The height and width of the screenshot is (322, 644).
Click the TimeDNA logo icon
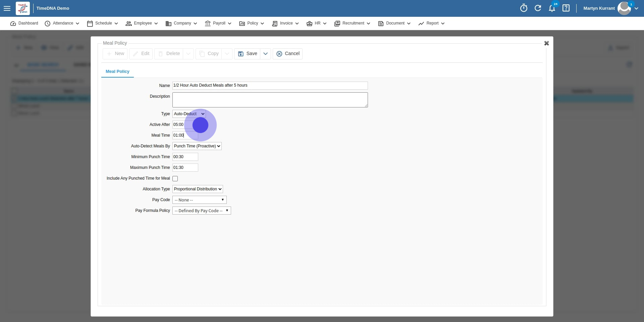tap(23, 8)
